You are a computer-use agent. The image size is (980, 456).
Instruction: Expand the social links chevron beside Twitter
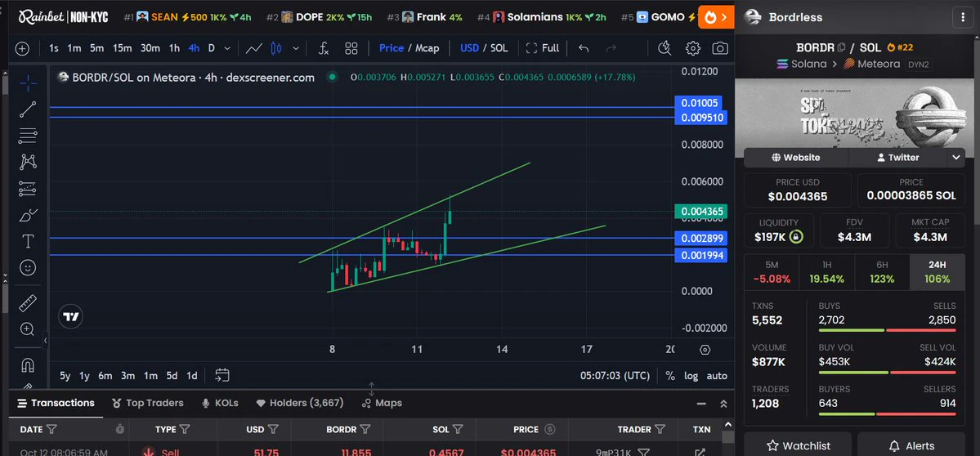coord(956,158)
